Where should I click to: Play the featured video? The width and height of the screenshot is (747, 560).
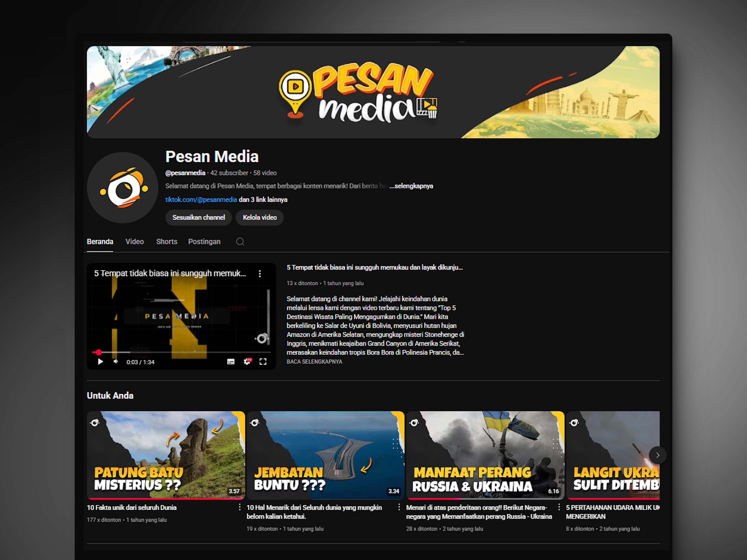[x=100, y=362]
